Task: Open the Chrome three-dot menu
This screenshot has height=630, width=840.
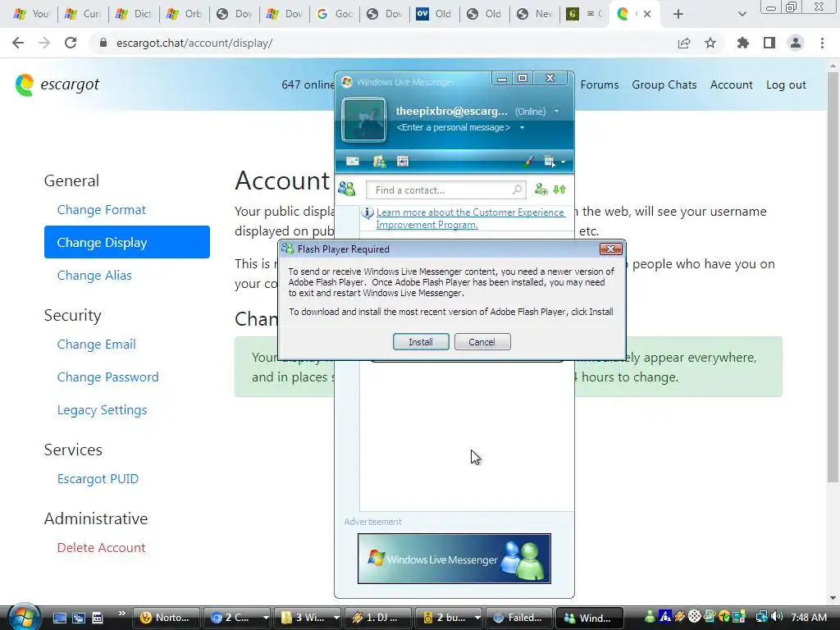Action: 822,43
